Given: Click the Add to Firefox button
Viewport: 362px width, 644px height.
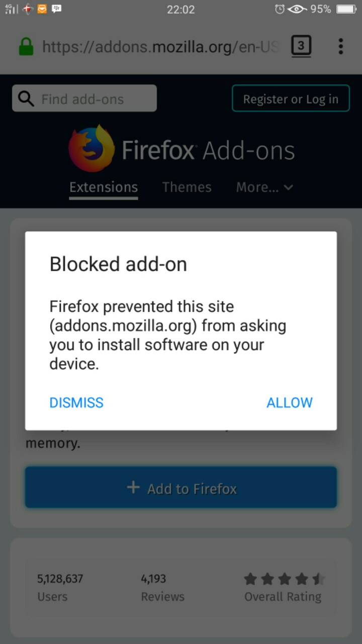Looking at the screenshot, I should click(x=181, y=488).
